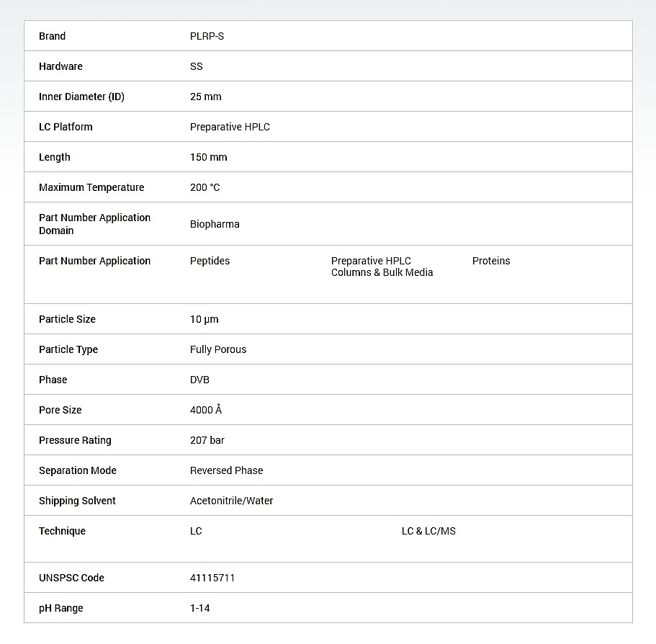Select the Hardware row label

click(x=60, y=66)
